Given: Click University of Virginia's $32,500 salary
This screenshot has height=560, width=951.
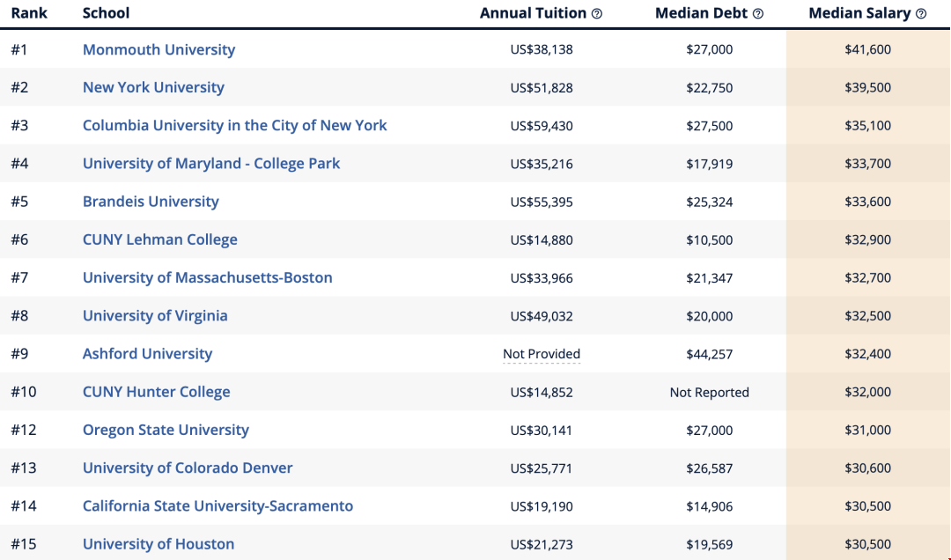Looking at the screenshot, I should click(868, 316).
